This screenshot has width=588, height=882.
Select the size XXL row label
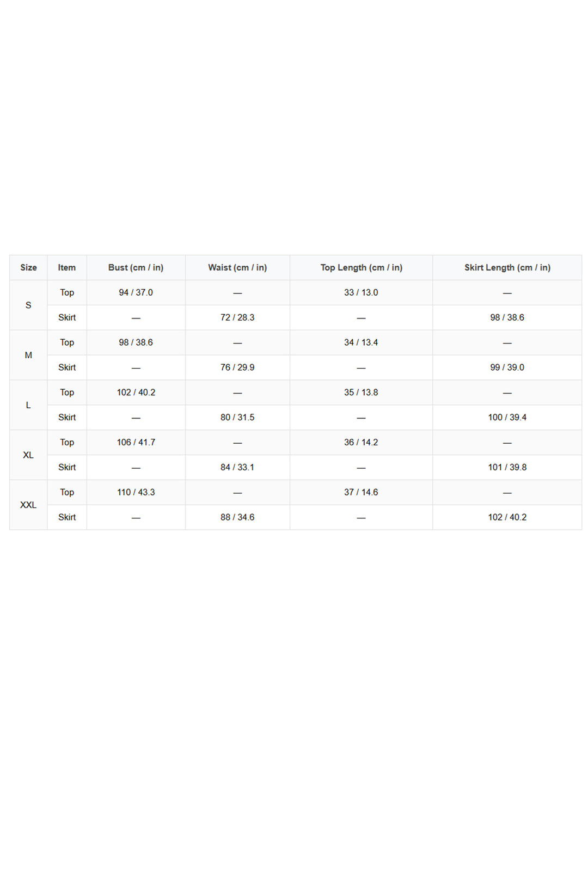point(28,505)
